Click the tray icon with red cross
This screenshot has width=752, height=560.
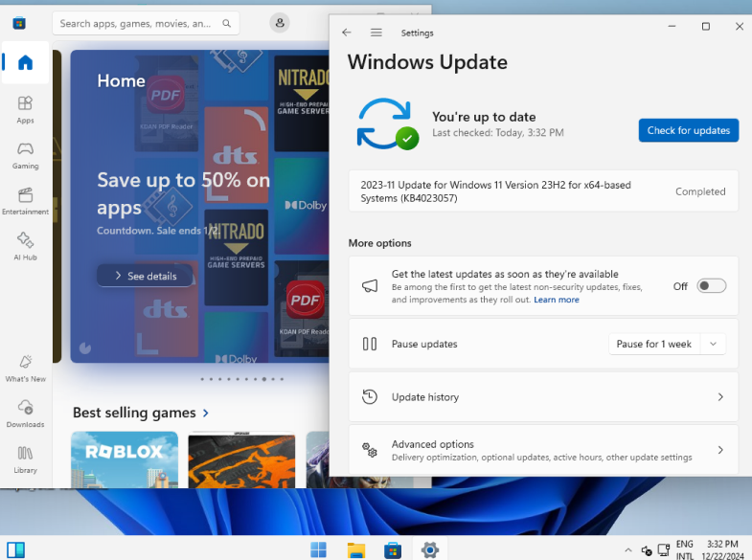[x=647, y=550]
